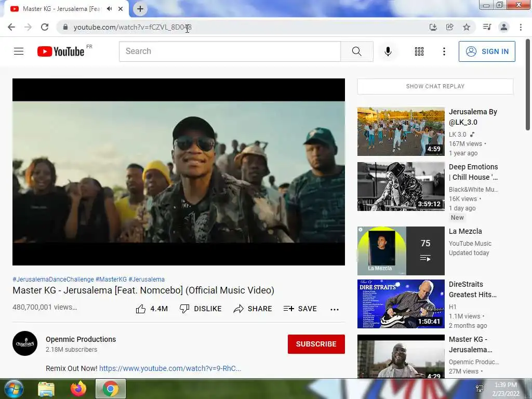Click the video player to pause

179,171
